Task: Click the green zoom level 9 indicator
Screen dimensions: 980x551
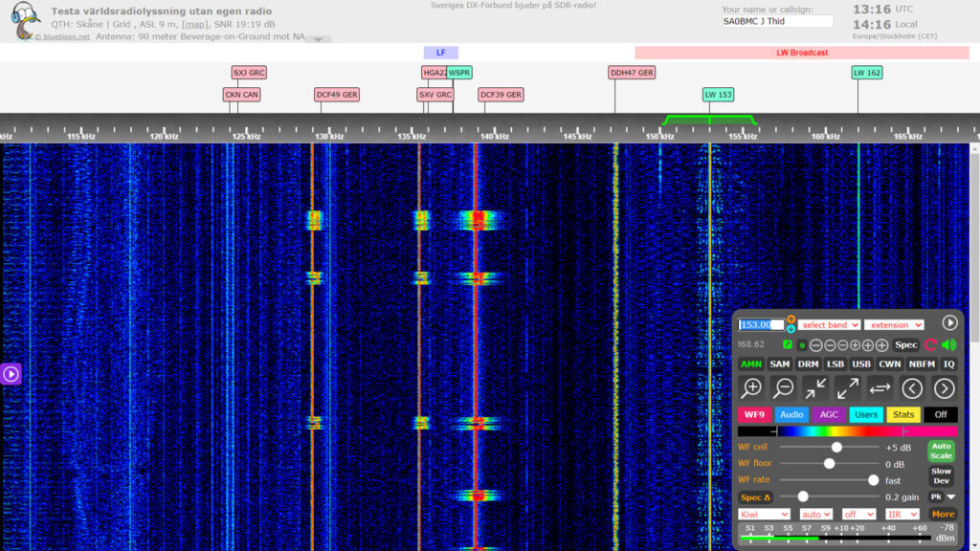Action: pos(802,344)
